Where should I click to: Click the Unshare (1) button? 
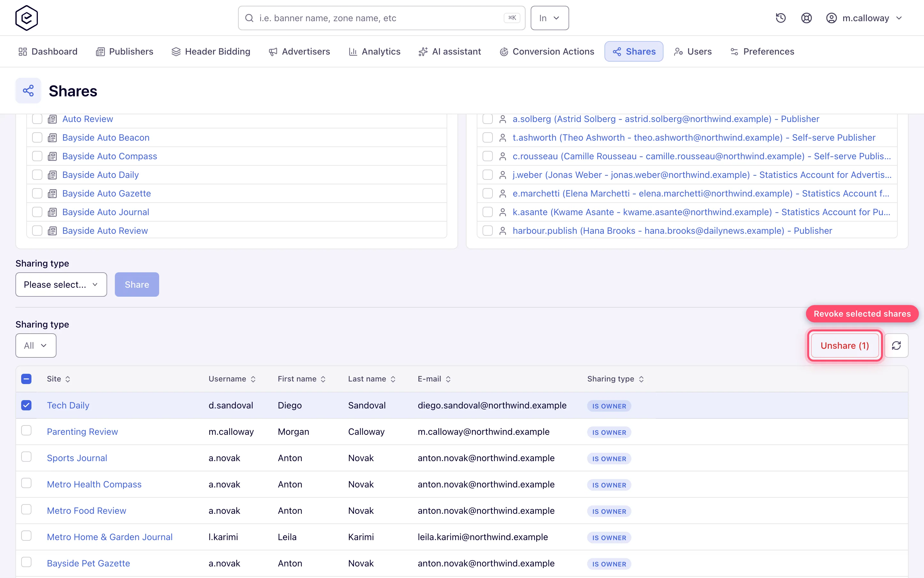[844, 346]
